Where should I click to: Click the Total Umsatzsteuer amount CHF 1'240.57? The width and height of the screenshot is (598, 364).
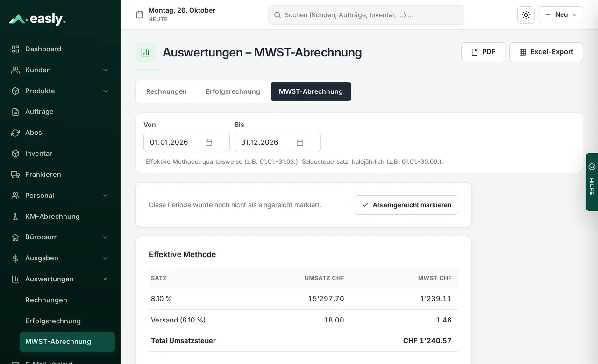pyautogui.click(x=427, y=341)
